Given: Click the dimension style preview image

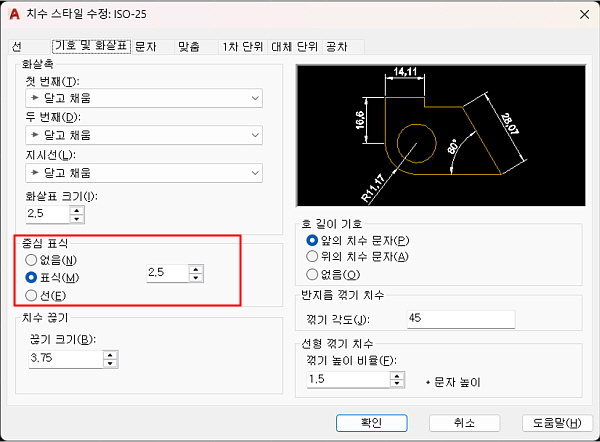Looking at the screenshot, I should 441,135.
